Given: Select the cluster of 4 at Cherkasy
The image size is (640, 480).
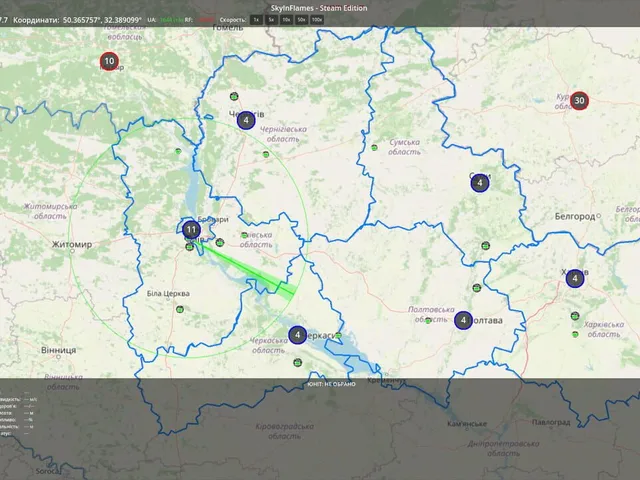Looking at the screenshot, I should click(298, 335).
